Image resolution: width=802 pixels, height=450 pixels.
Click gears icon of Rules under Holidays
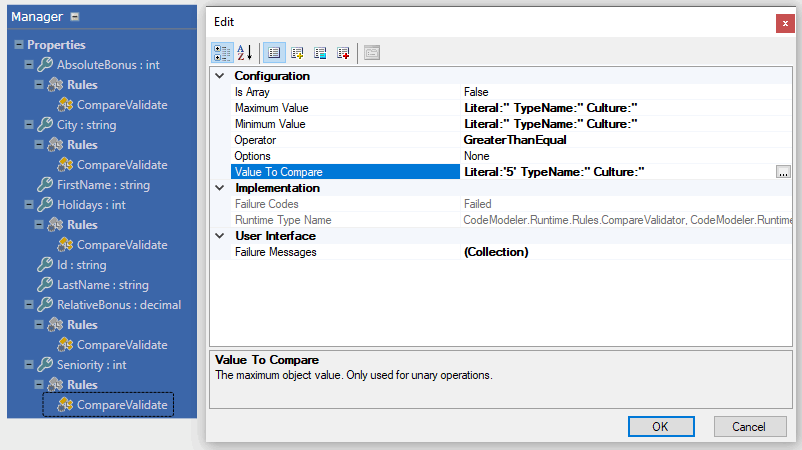click(55, 224)
